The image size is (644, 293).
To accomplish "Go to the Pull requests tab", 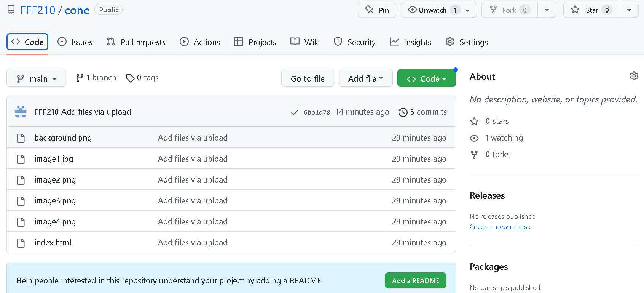I will 136,42.
